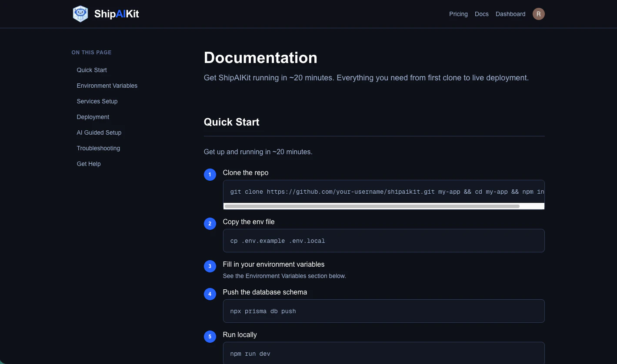Screen dimensions: 617x364
Task: Navigate to Services Setup section
Action: coord(97,101)
